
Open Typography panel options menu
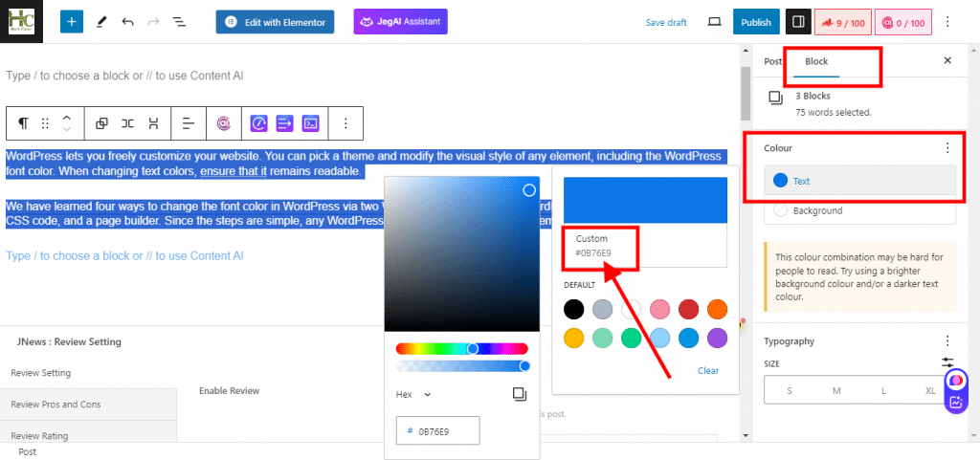(947, 340)
